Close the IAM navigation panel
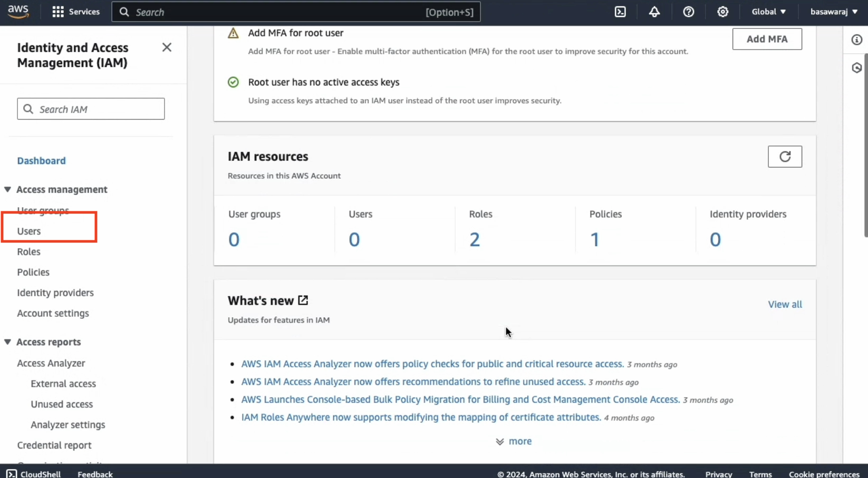Screen dimensions: 868x478 [x=167, y=47]
